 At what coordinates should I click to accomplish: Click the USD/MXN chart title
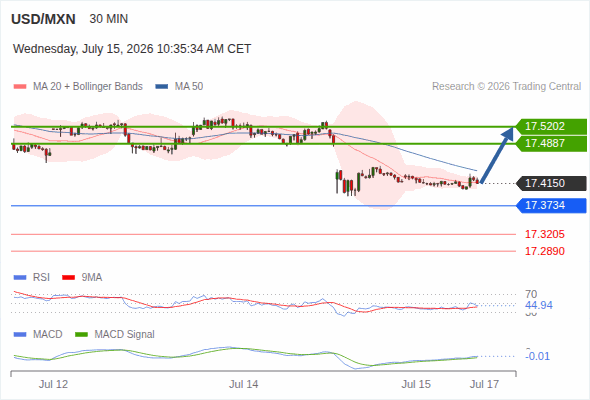click(x=43, y=19)
